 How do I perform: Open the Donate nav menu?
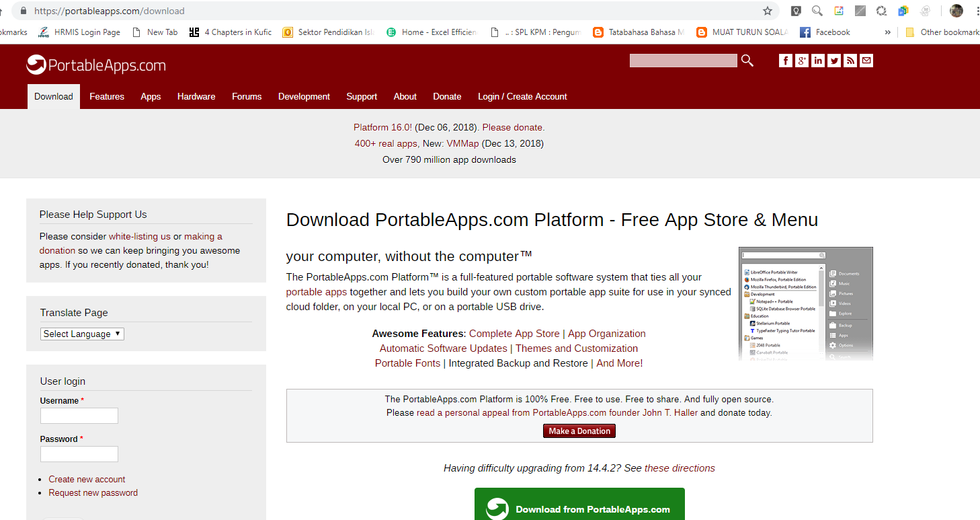[x=447, y=96]
